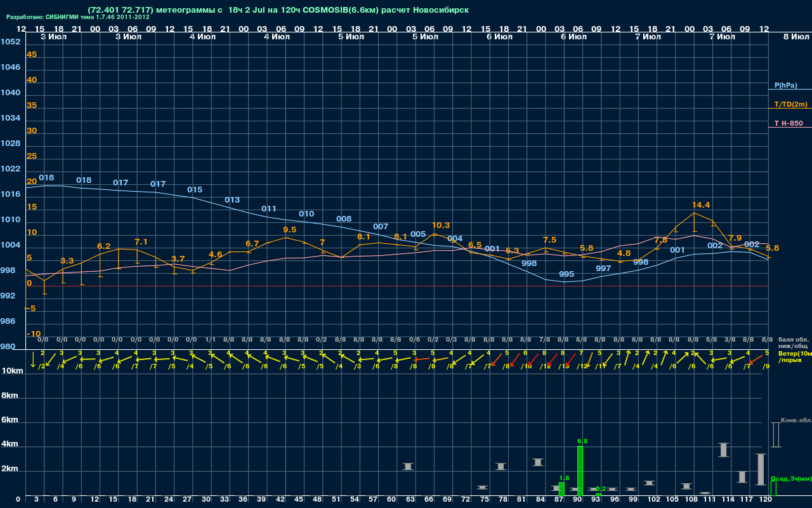Click the 'Осад,3ч(мм)' precipitation legend label
The image size is (812, 508).
click(791, 478)
